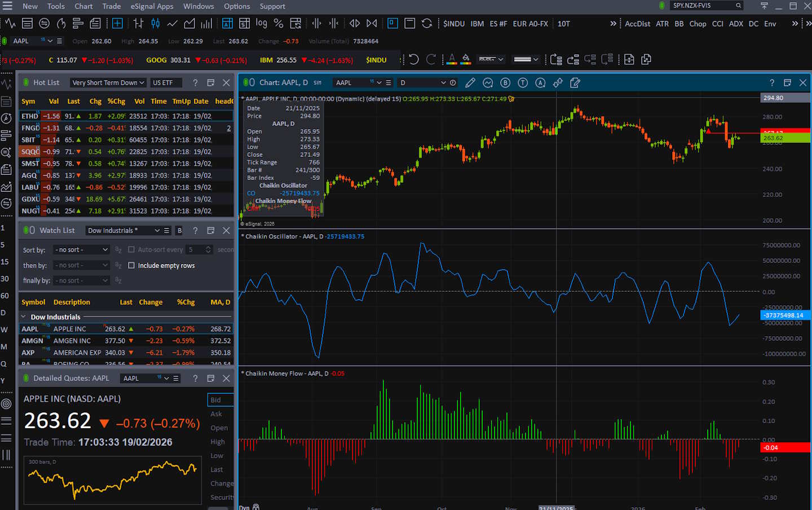
Task: Click the EUR A0-FX symbol shortcut
Action: point(531,24)
